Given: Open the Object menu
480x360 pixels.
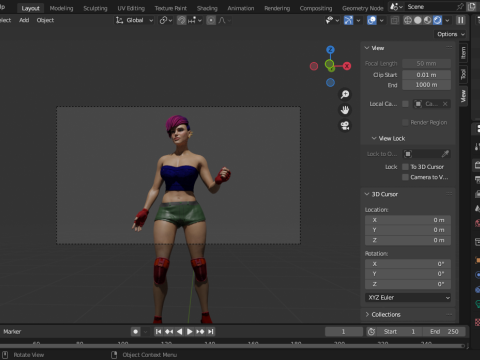Looking at the screenshot, I should point(45,20).
